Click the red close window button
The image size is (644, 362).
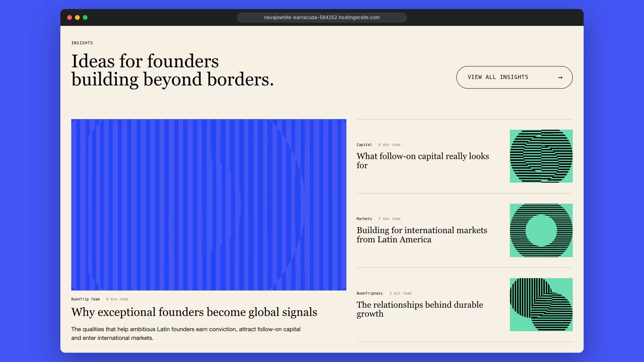tap(69, 17)
